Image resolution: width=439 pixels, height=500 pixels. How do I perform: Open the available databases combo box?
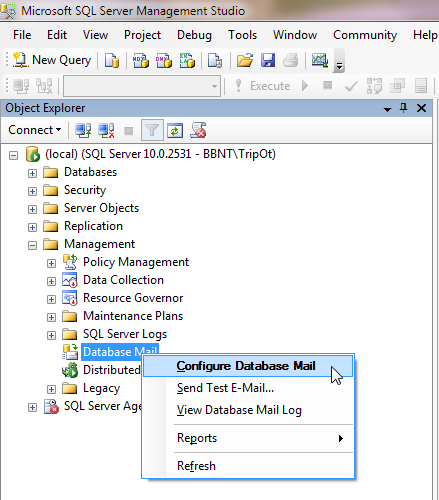(142, 86)
